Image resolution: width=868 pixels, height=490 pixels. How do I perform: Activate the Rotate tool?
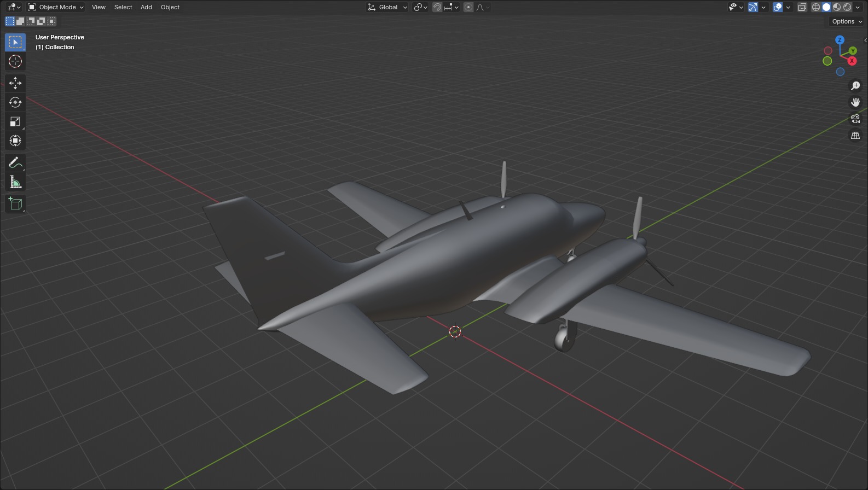point(15,102)
